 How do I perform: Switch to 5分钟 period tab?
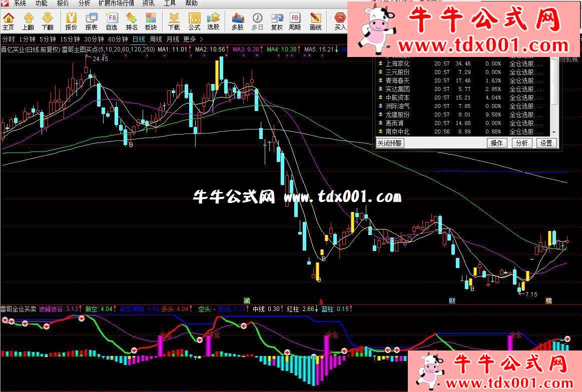(x=48, y=39)
